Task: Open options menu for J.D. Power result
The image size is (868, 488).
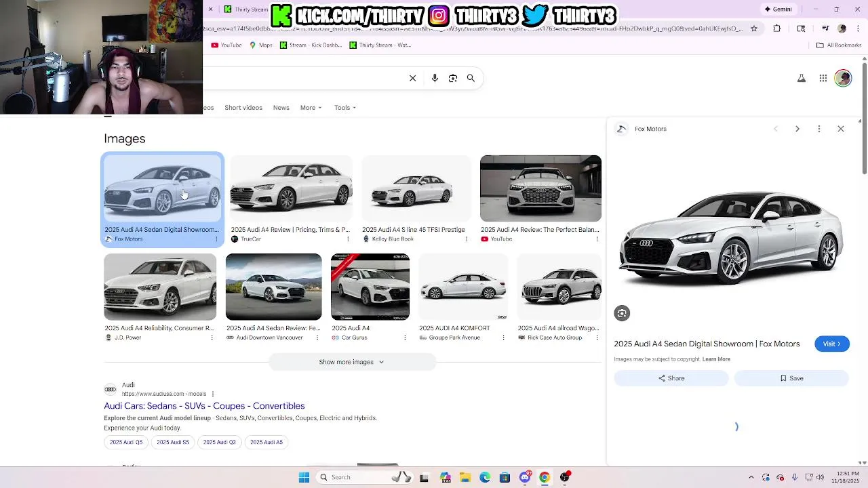Action: 212,338
